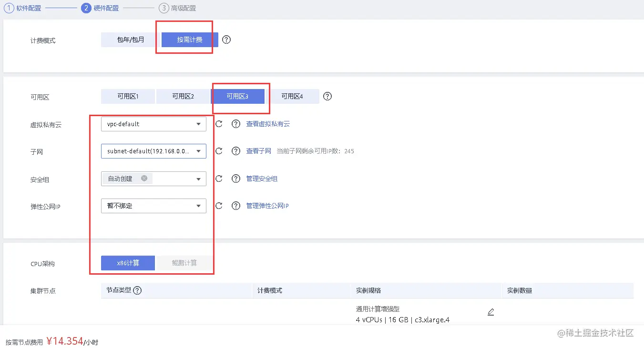Open 查看子网 link

(x=258, y=151)
